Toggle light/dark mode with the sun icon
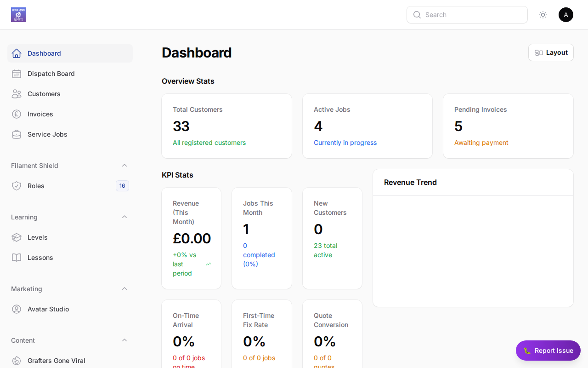Image resolution: width=588 pixels, height=368 pixels. pos(543,15)
